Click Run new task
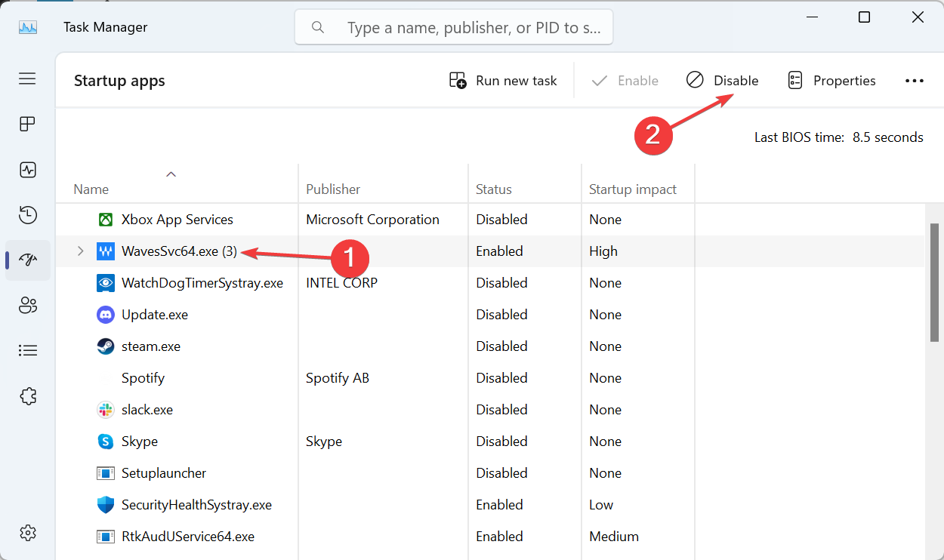944x560 pixels. [x=503, y=81]
